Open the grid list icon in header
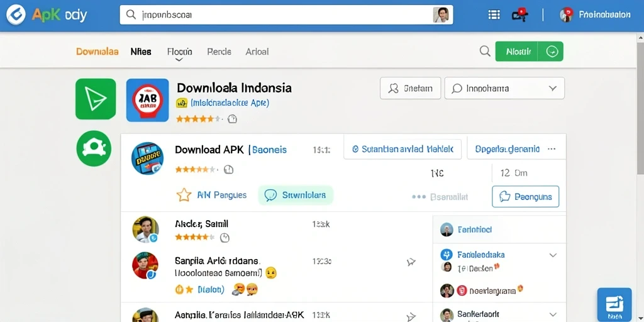This screenshot has width=644, height=322. [x=494, y=15]
